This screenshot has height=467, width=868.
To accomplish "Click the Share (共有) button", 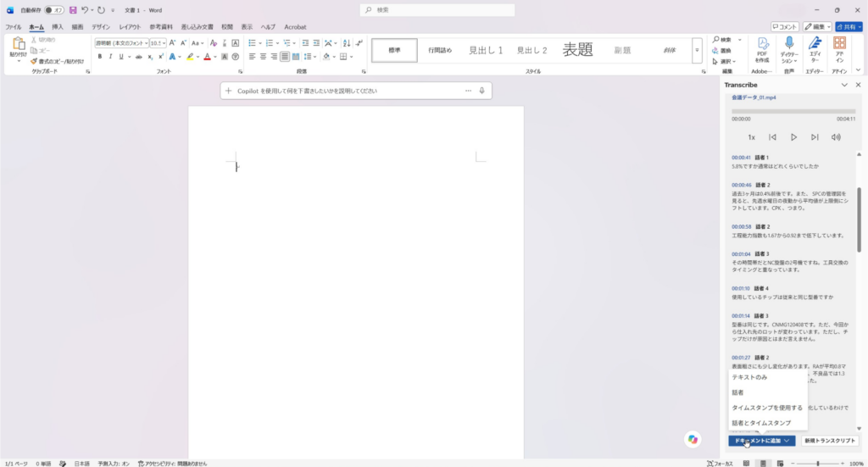I will 849,26.
